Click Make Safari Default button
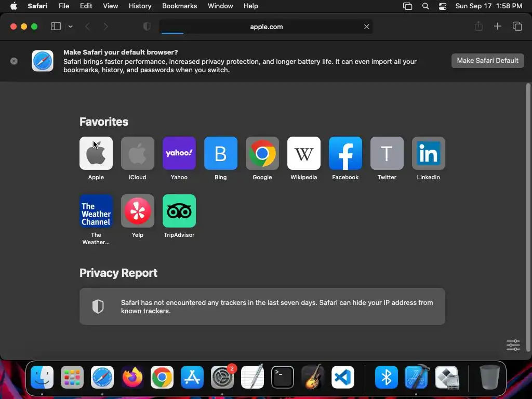 pos(487,61)
